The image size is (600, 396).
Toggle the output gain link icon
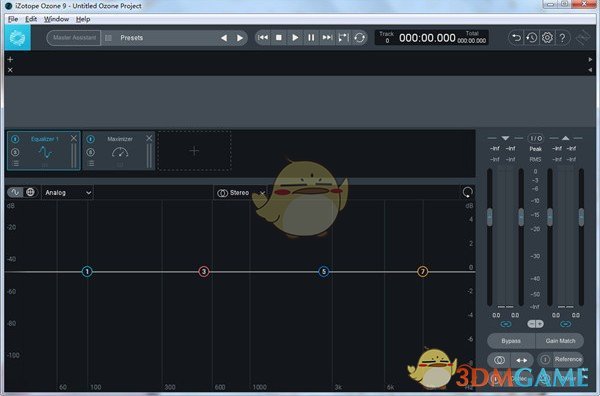point(566,324)
